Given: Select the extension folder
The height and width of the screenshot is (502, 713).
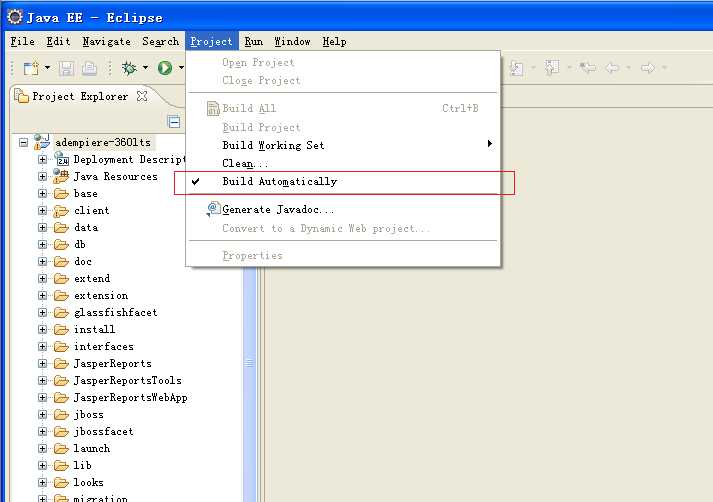Looking at the screenshot, I should [x=101, y=296].
